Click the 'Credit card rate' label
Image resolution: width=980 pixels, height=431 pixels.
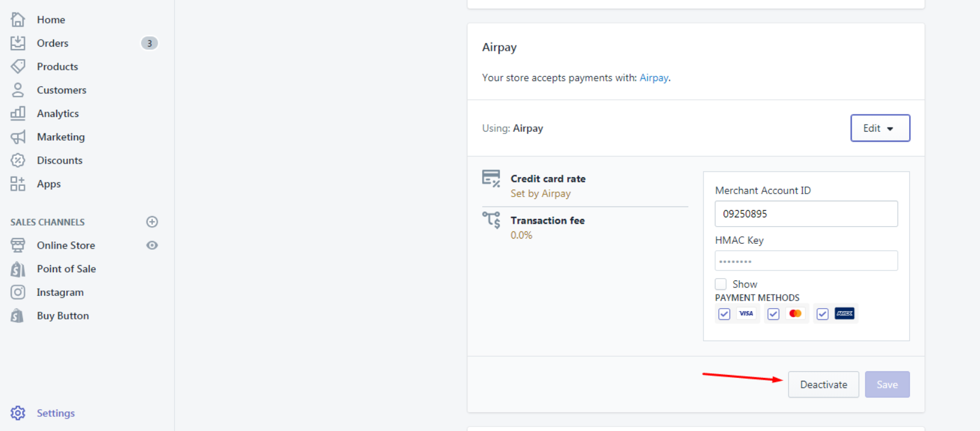pyautogui.click(x=548, y=179)
